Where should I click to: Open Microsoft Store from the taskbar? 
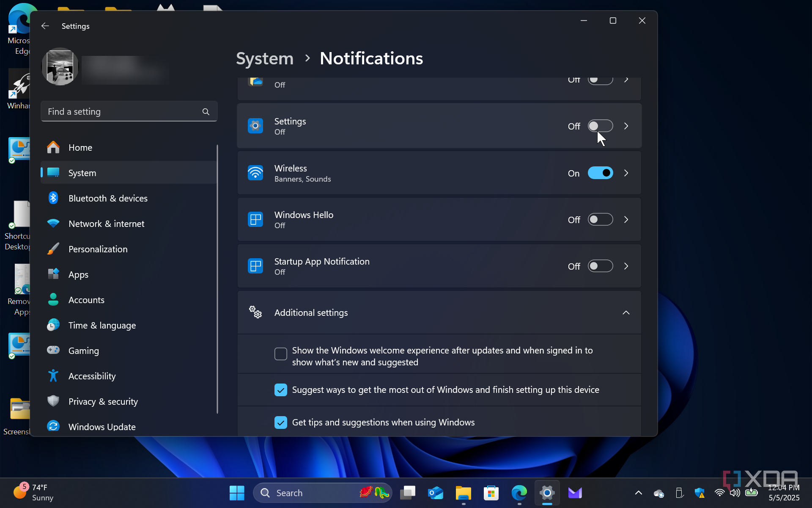point(491,493)
